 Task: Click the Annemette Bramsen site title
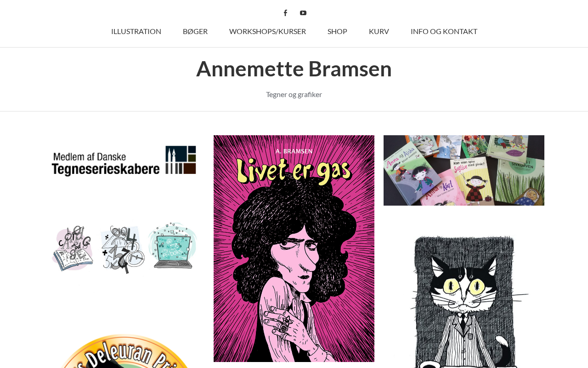pos(294,69)
